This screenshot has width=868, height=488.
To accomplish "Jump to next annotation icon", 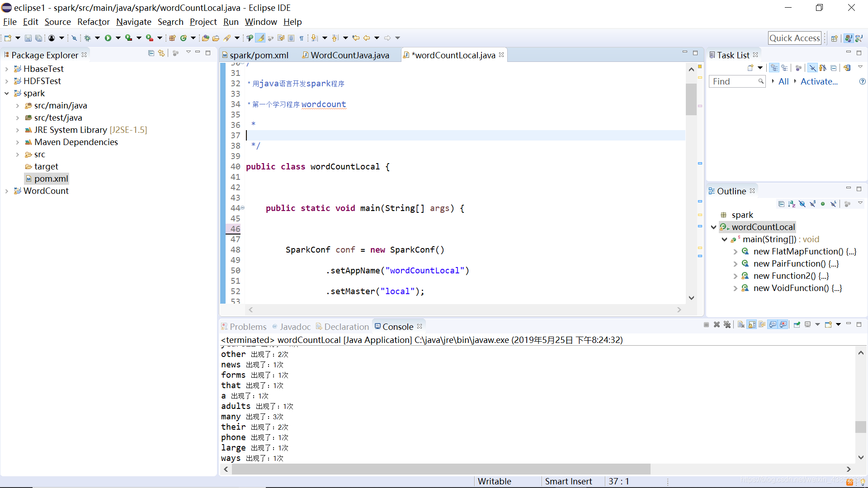I will 315,38.
